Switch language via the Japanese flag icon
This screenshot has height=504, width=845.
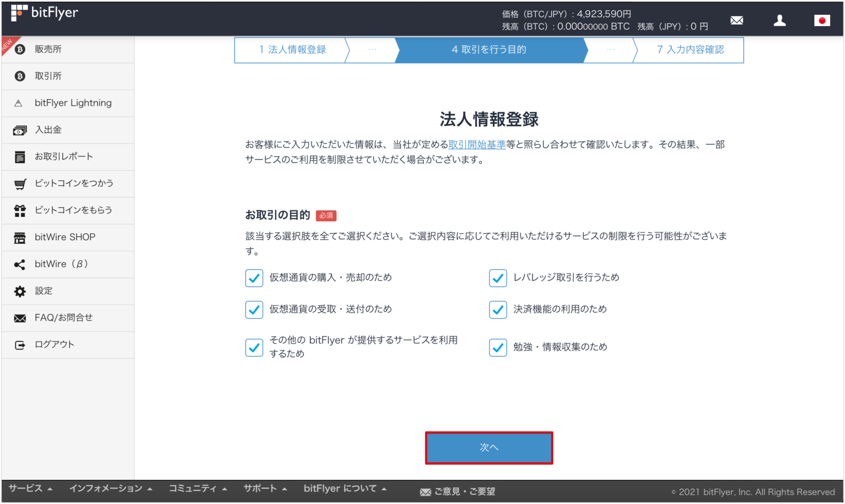pos(822,20)
